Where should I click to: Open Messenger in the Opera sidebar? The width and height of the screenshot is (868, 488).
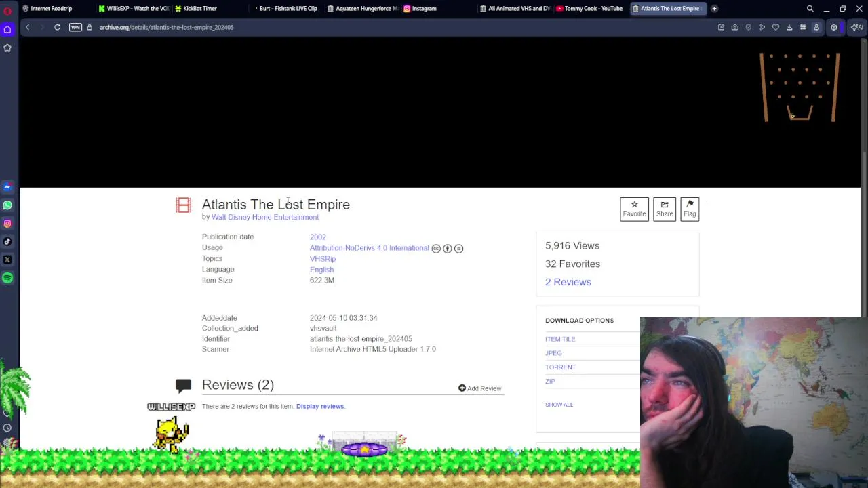pyautogui.click(x=7, y=187)
